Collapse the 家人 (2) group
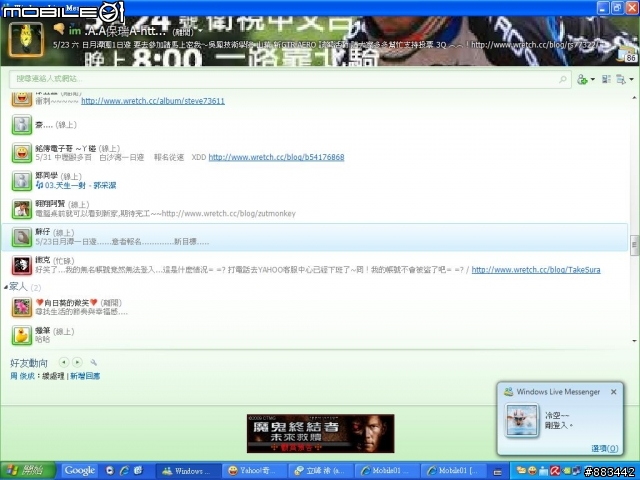The width and height of the screenshot is (640, 480). point(6,287)
